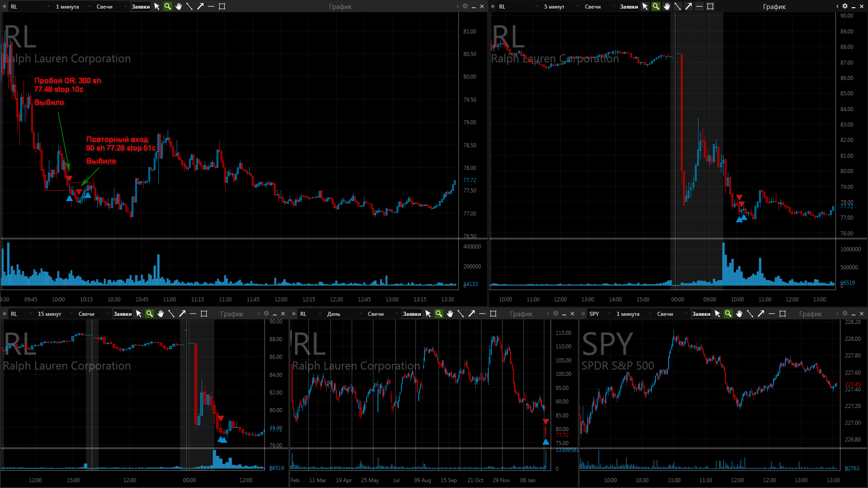Viewport: 868px width, 488px height.
Task: Toggle Заявки orders display in the 15-minute RL chart
Action: coord(123,314)
